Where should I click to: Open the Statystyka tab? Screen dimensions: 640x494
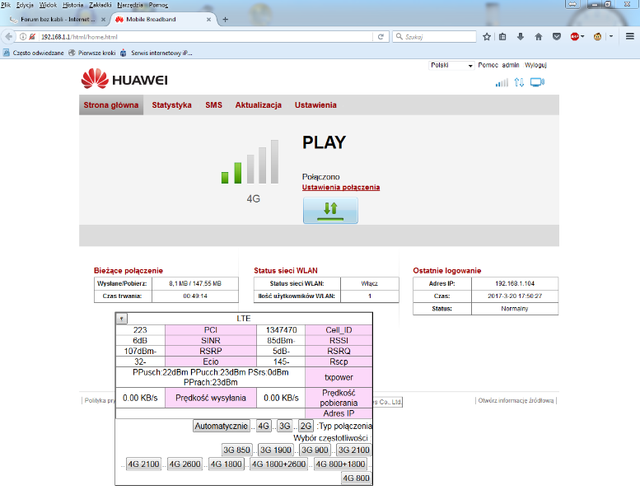pos(171,105)
